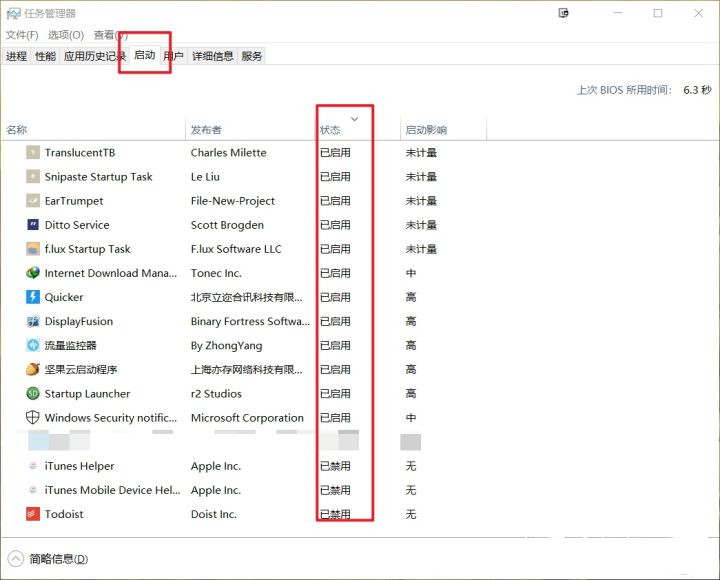Click the Windows Security shield icon
Viewport: 720px width, 580px height.
[x=33, y=418]
